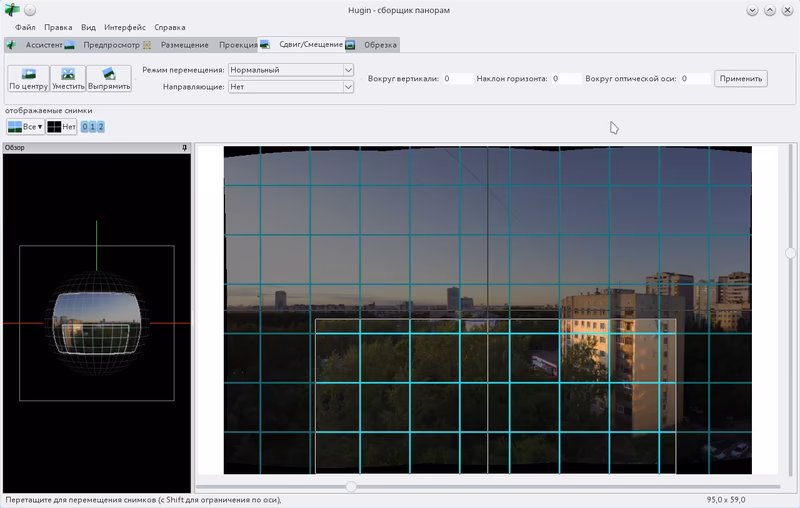The height and width of the screenshot is (508, 800).
Task: Pin the Обзор overview panel
Action: [184, 148]
